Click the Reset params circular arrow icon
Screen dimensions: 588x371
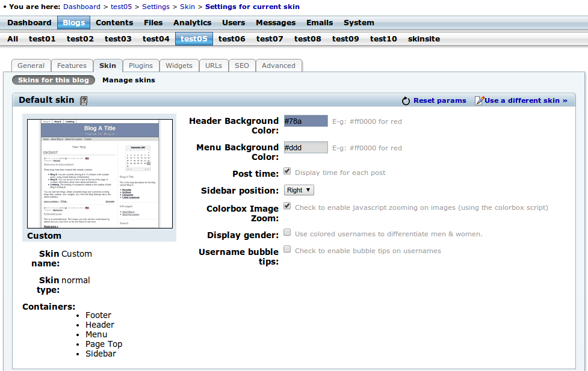click(x=406, y=101)
